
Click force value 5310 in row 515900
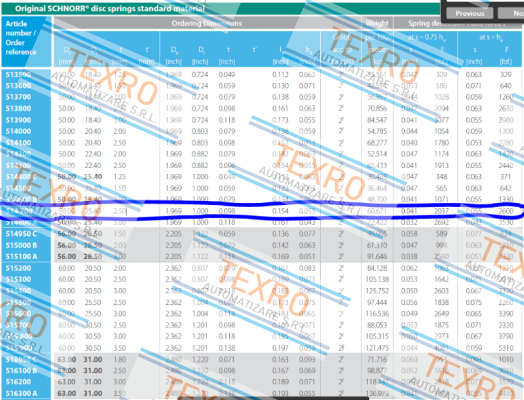(506, 348)
